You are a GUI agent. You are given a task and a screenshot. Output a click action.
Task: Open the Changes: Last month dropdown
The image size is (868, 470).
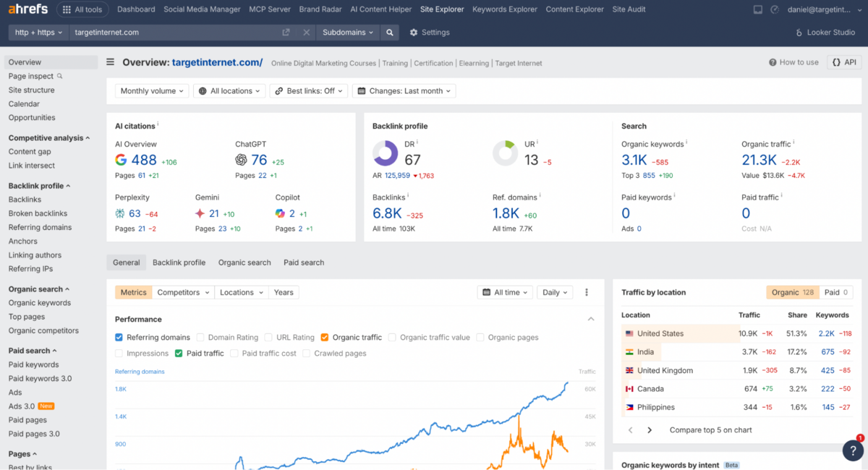coord(404,91)
